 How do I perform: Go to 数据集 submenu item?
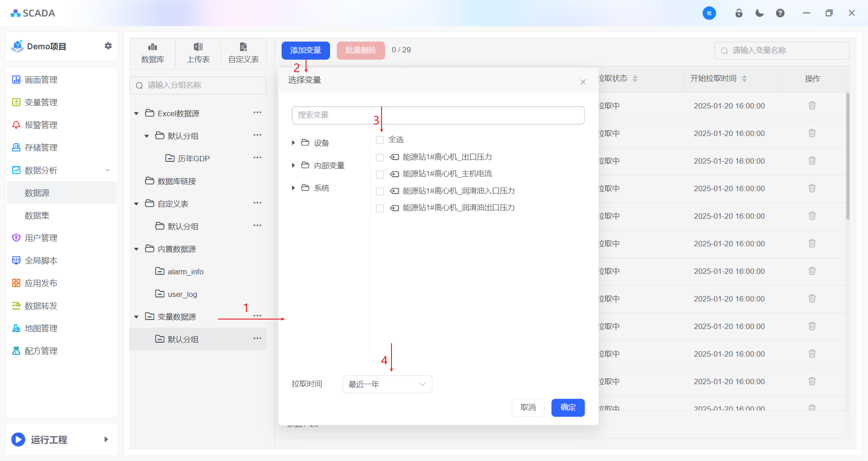pos(37,216)
